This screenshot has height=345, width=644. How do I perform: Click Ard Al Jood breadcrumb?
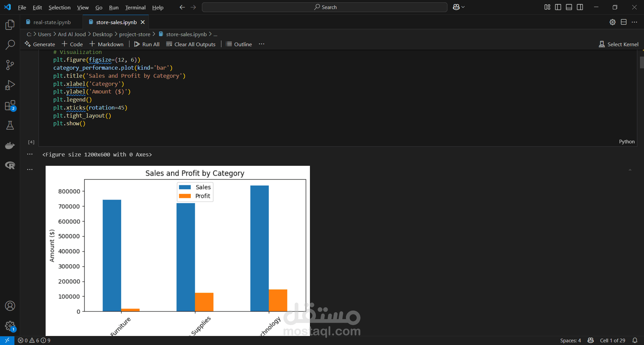coord(72,34)
